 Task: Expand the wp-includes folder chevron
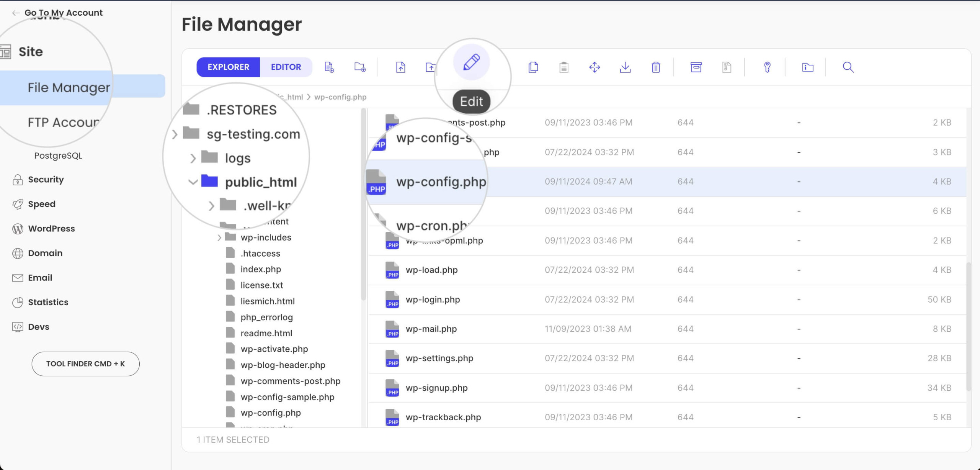pyautogui.click(x=219, y=237)
